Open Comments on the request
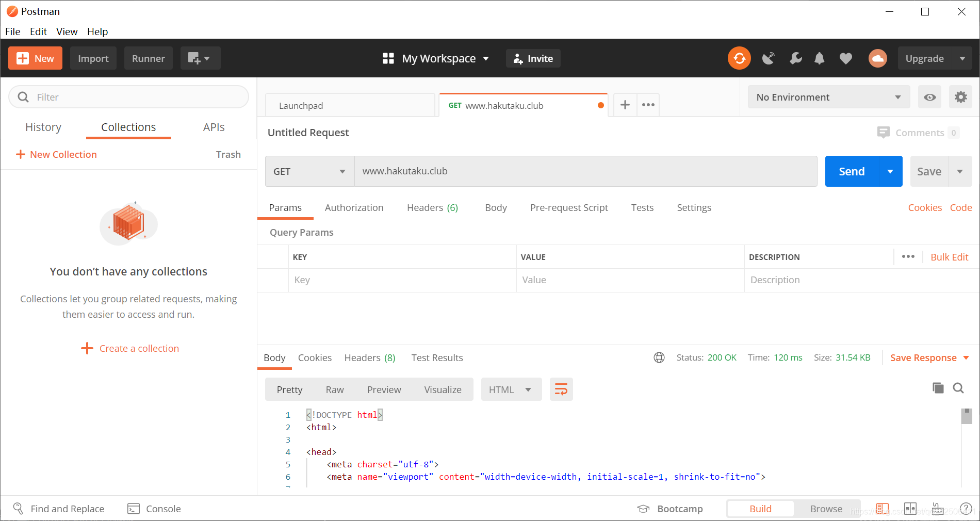Screen dimensions: 980x521 coord(918,133)
